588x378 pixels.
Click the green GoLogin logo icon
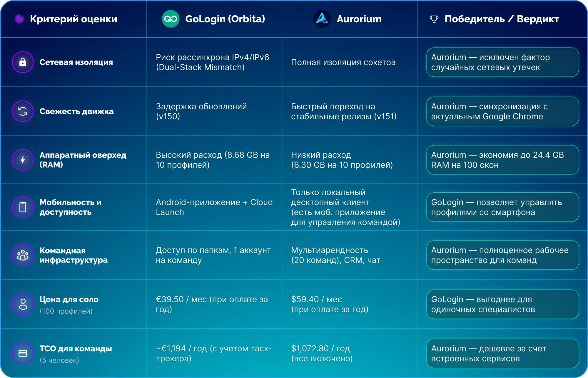(x=171, y=19)
